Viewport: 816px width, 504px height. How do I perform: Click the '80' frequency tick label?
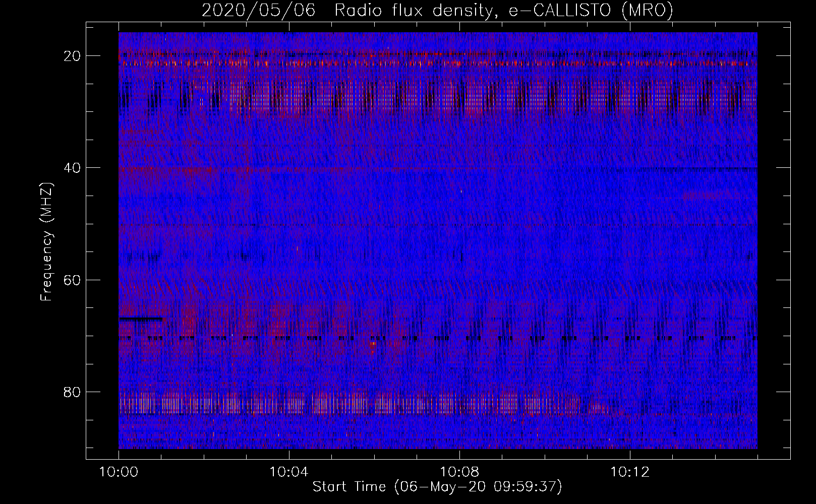point(73,392)
